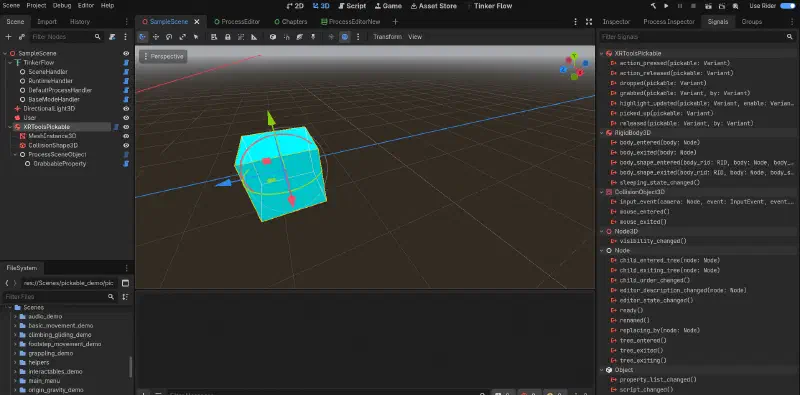Screen dimensions: 800x395
Task: Collapse the Node signals group
Action: tap(602, 251)
